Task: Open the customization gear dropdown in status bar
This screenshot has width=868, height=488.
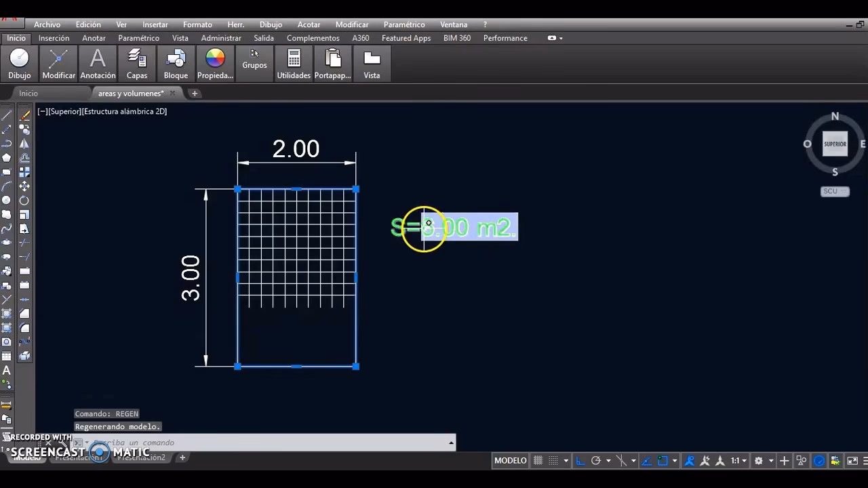Action: coord(771,460)
